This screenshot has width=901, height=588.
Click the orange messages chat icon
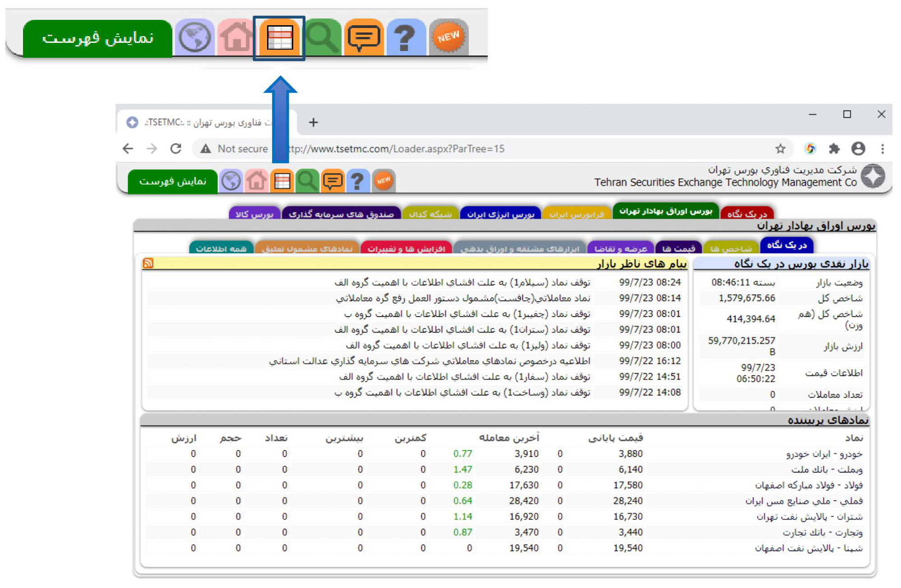[333, 181]
